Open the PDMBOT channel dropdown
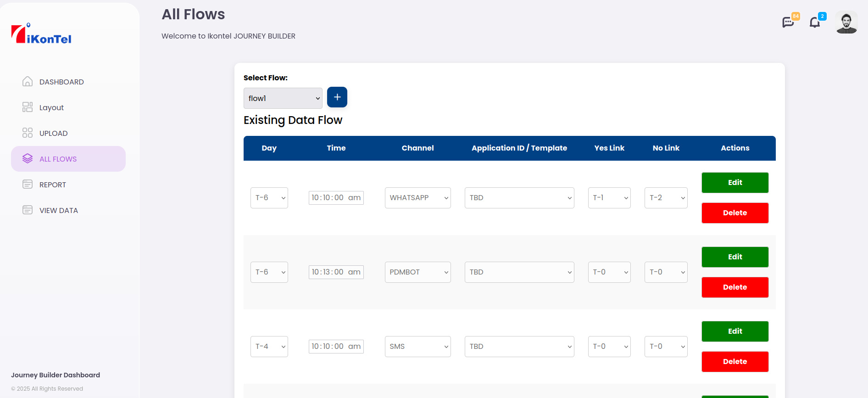Screen dimensions: 868x398 click(x=418, y=272)
